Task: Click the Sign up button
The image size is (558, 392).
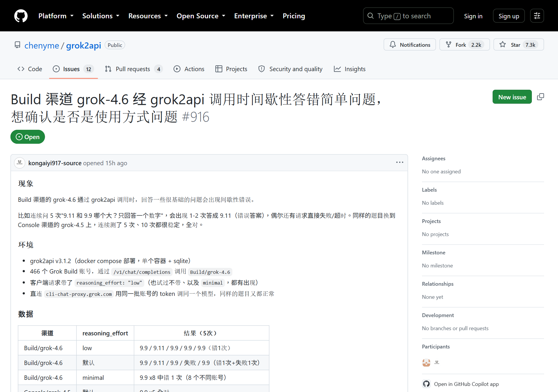Action: (x=509, y=16)
